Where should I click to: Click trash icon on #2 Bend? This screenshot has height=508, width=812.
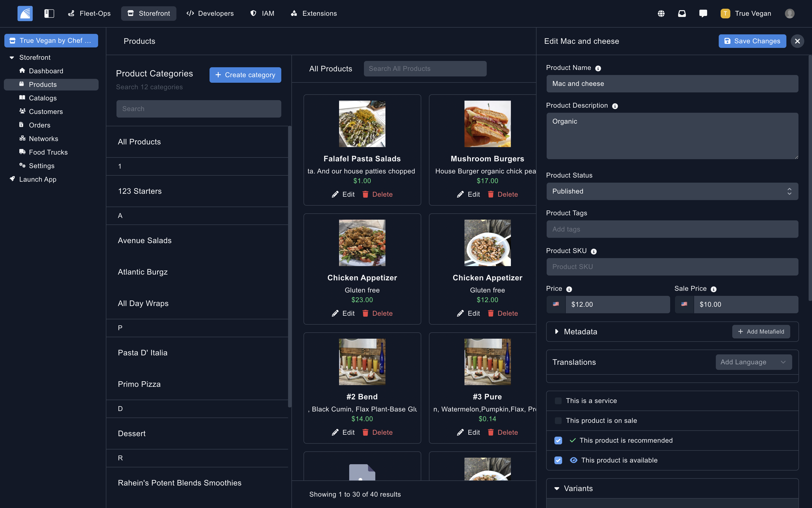[x=365, y=433]
